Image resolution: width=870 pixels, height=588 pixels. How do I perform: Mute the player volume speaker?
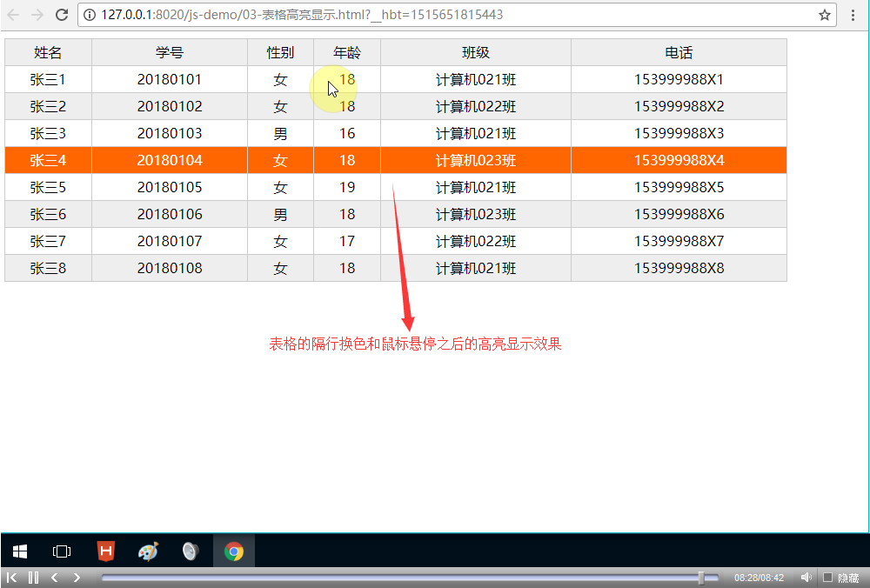pos(806,578)
